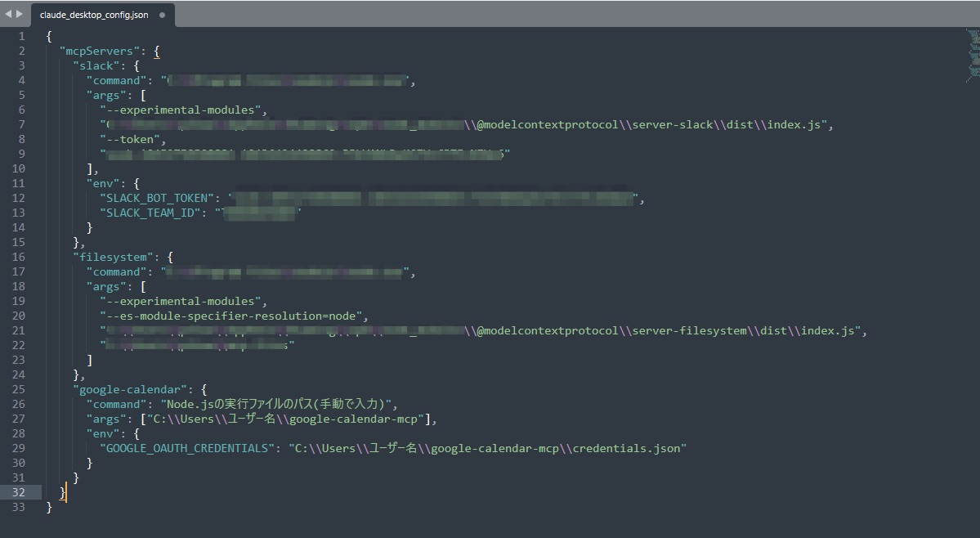The image size is (980, 538).
Task: Click the next tab right arrow
Action: [x=20, y=14]
